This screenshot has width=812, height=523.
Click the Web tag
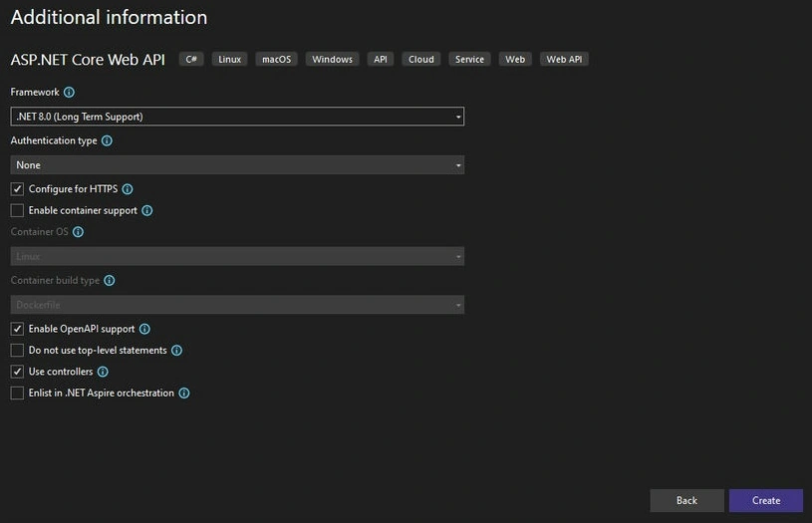click(x=515, y=59)
